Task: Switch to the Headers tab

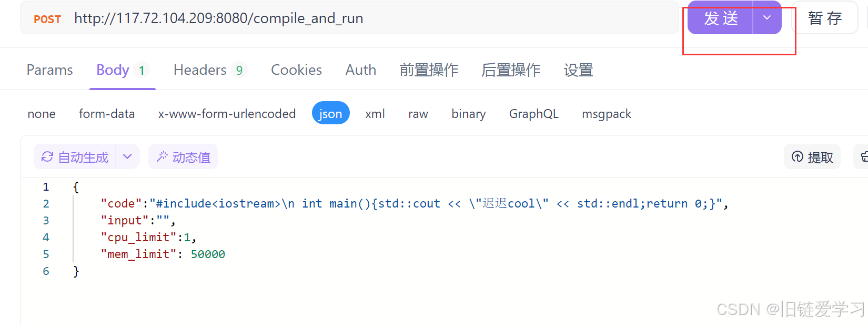Action: [x=209, y=70]
